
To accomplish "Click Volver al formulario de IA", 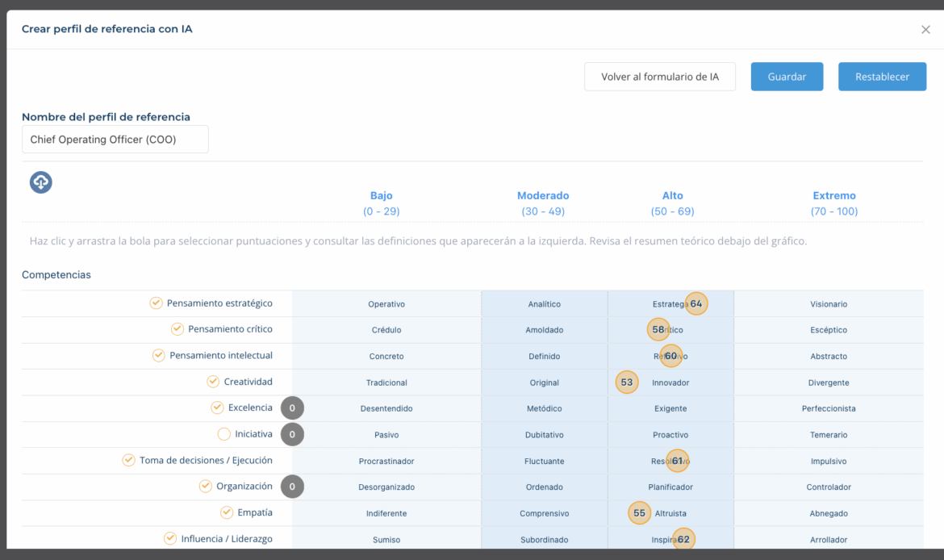I will point(659,76).
